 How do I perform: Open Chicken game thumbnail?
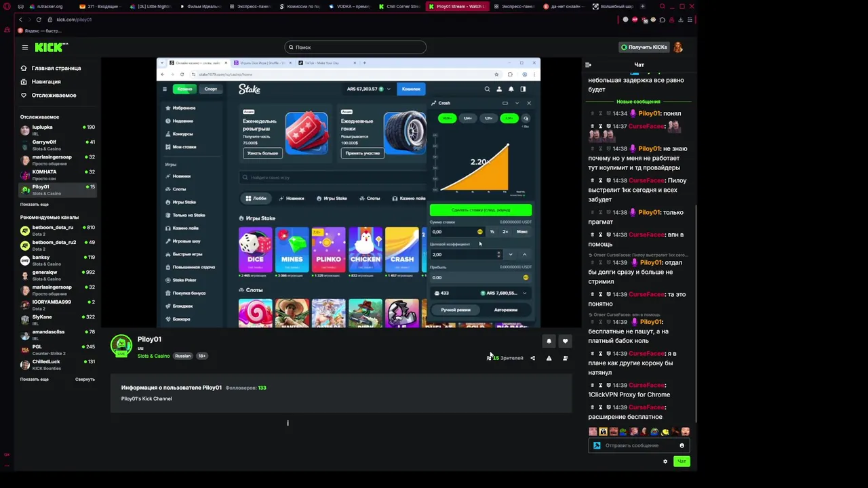point(366,249)
